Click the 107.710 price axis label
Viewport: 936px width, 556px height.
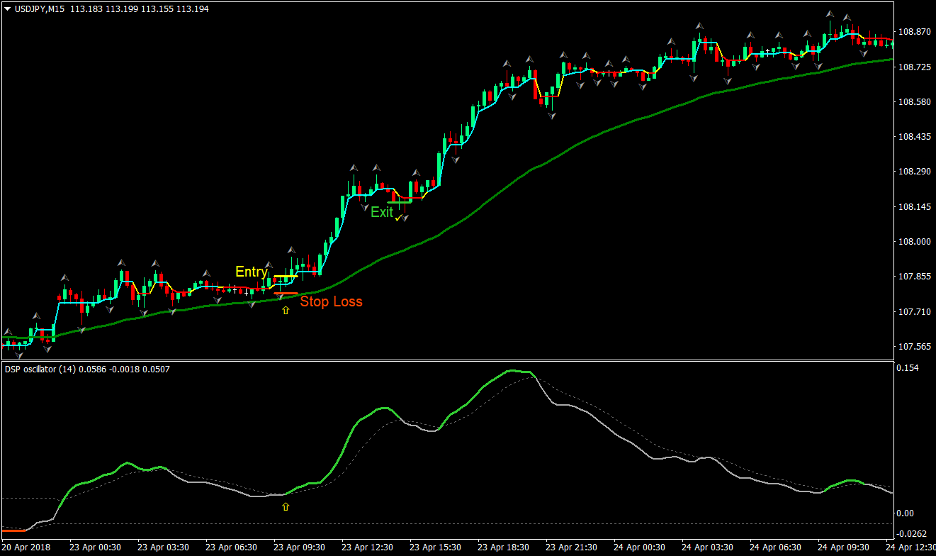(915, 312)
